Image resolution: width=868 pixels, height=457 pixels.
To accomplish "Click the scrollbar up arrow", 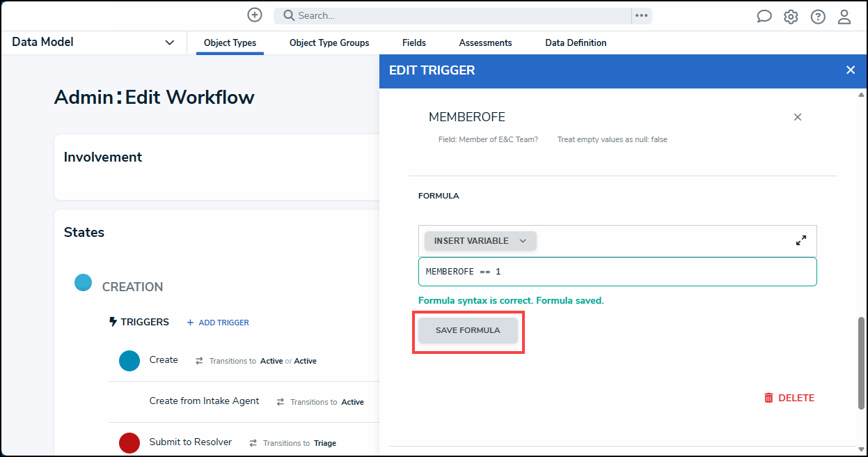I will click(862, 94).
